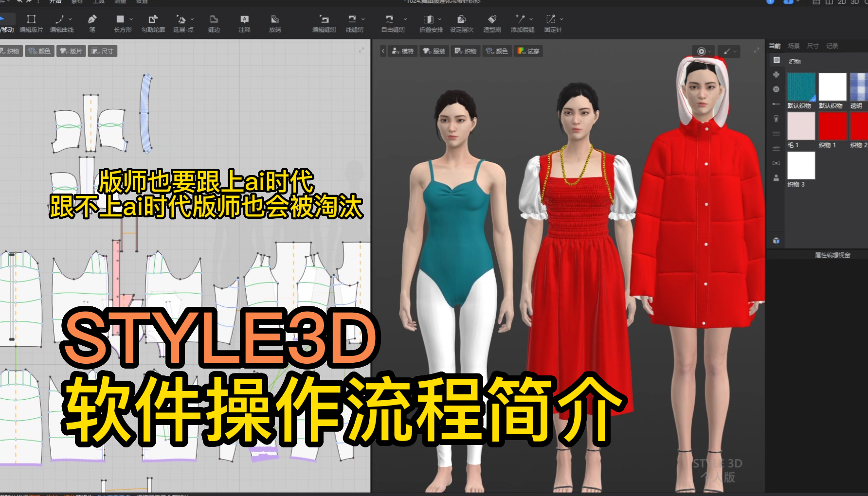
Task: Open the 放码 grading tool
Action: [x=275, y=23]
